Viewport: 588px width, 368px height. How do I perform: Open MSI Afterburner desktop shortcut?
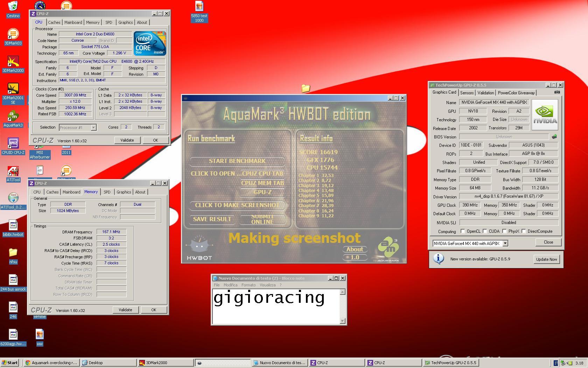pos(40,155)
